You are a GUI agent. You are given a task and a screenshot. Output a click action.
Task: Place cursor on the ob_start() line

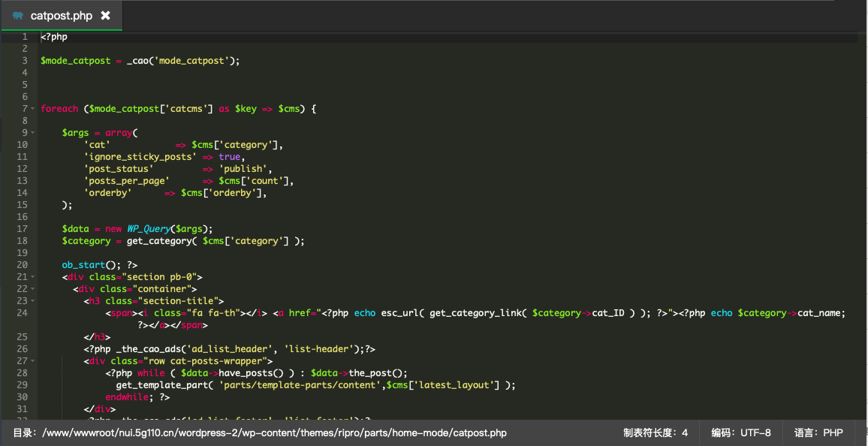[x=99, y=265]
